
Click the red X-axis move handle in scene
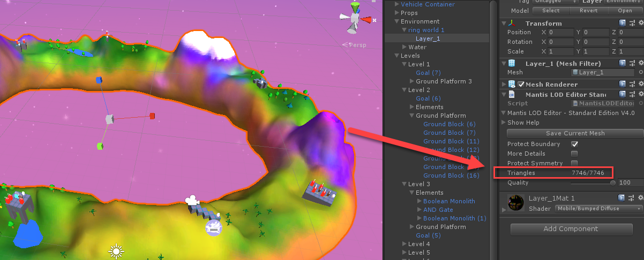point(152,116)
